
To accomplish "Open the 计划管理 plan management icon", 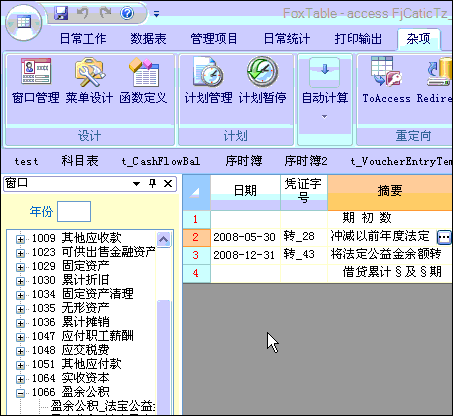I will [208, 72].
